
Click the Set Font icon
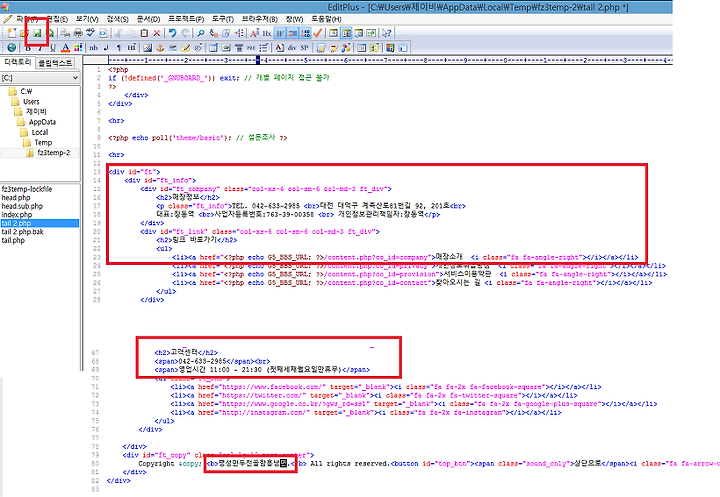254,33
